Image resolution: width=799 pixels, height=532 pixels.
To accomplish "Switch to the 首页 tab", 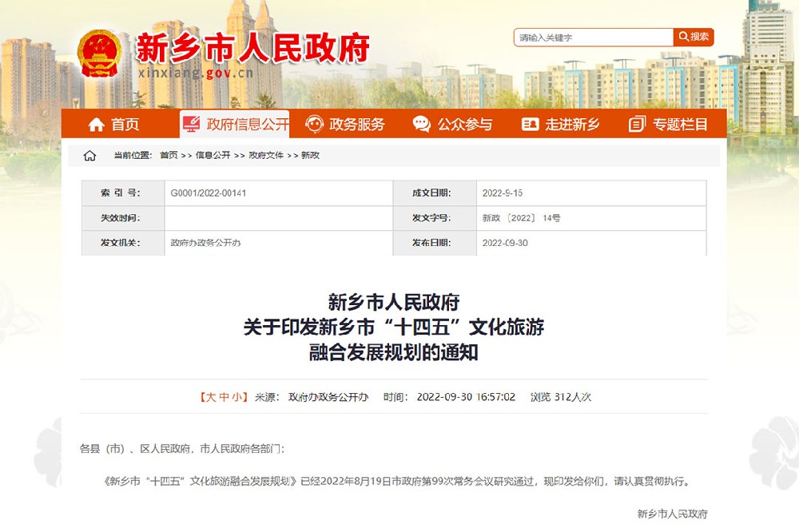I will pyautogui.click(x=126, y=124).
